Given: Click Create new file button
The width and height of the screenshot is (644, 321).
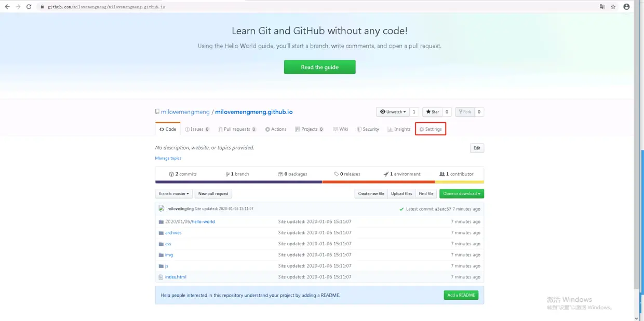Looking at the screenshot, I should [371, 193].
